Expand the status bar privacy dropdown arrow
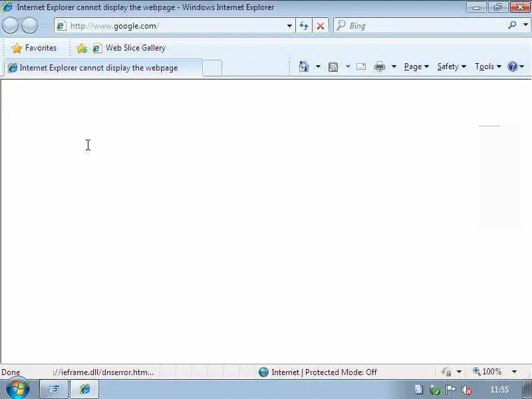 coord(459,372)
